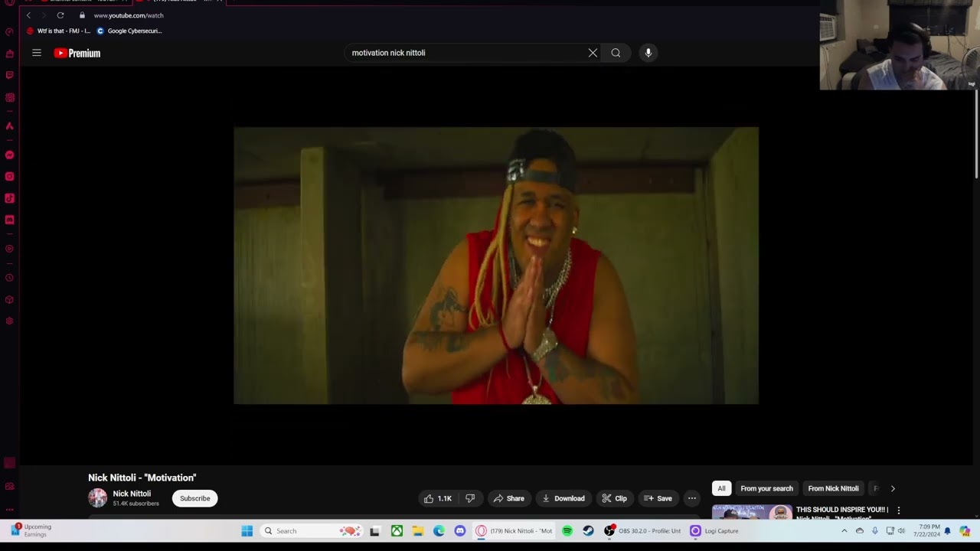Open Twitch in Opera GX sidebar
This screenshot has height=551, width=980.
pyautogui.click(x=9, y=75)
